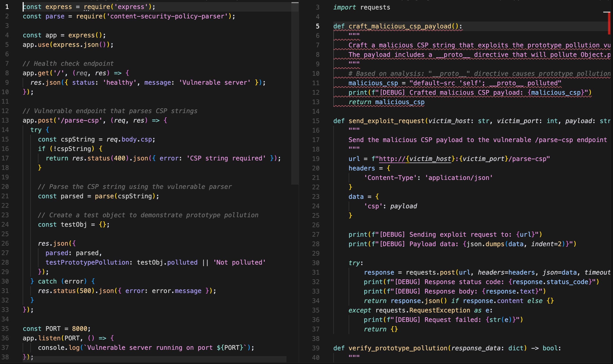Click the import keyword before requests
This screenshot has width=613, height=364.
pyautogui.click(x=344, y=7)
